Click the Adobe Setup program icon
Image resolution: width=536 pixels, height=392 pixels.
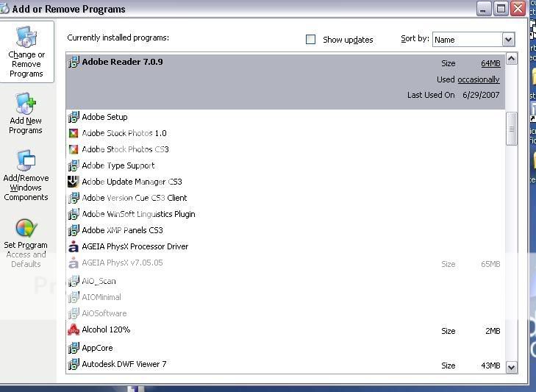coord(74,117)
